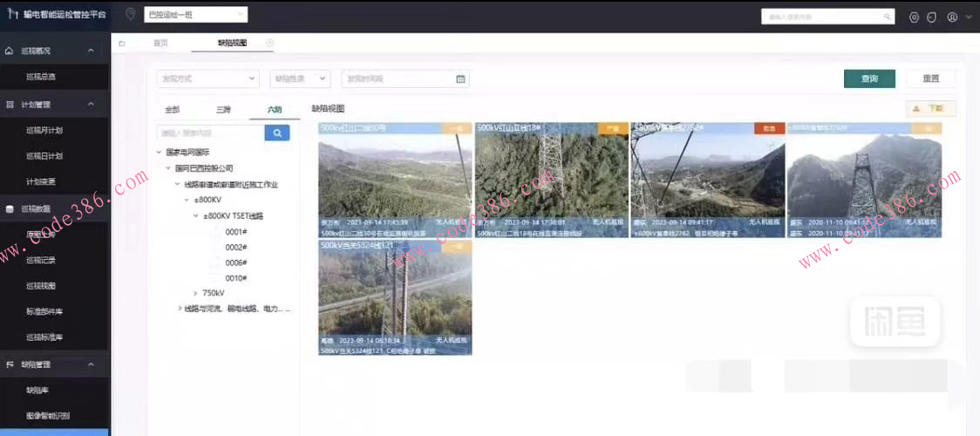Viewport: 980px width, 436px height.
Task: Click the magnifier in the top search box
Action: (x=886, y=17)
